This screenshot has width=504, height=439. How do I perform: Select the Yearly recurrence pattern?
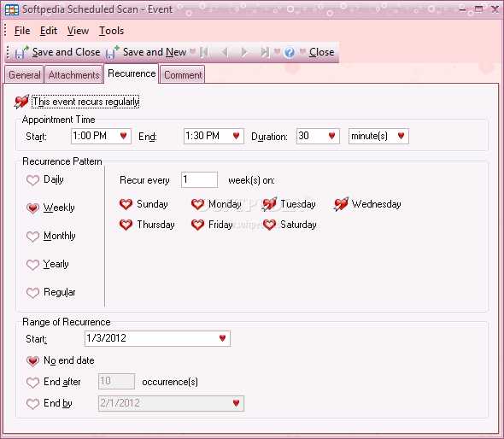[x=32, y=265]
